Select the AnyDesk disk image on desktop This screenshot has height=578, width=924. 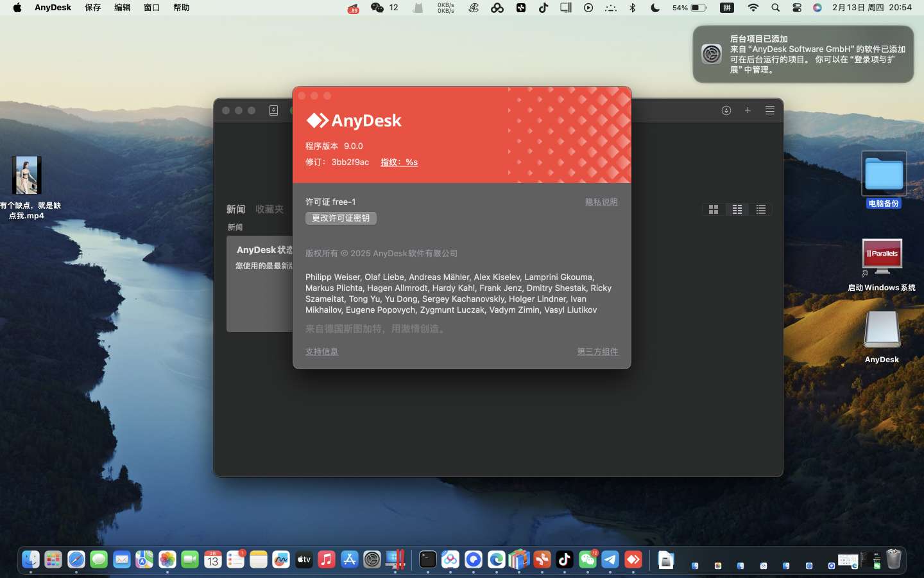[x=882, y=337]
